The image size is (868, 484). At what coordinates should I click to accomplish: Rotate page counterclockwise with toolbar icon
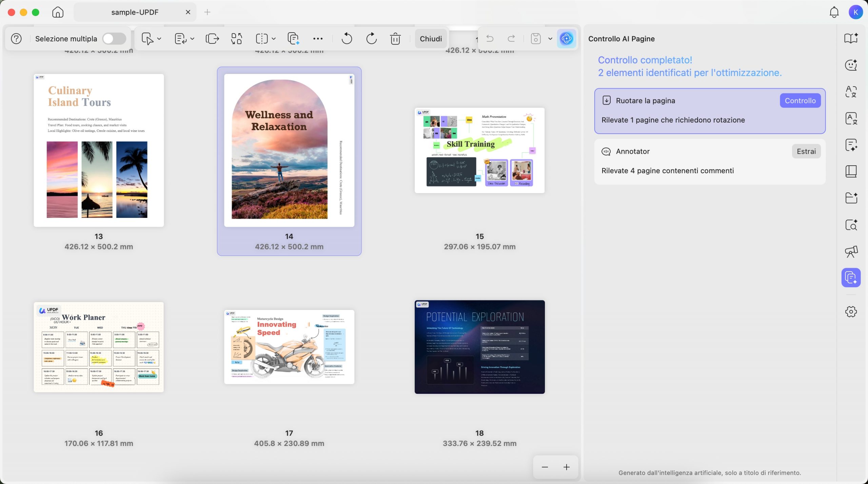point(347,39)
